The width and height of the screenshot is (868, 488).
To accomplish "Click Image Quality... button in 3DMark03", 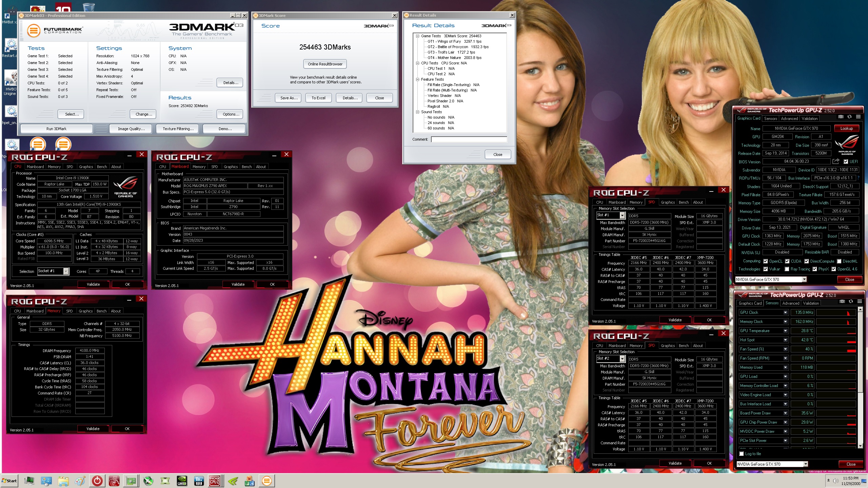I will click(131, 129).
